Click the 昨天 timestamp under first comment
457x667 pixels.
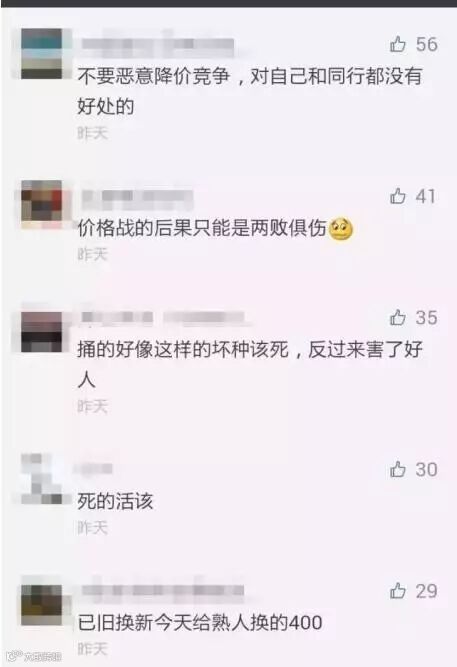coord(92,133)
